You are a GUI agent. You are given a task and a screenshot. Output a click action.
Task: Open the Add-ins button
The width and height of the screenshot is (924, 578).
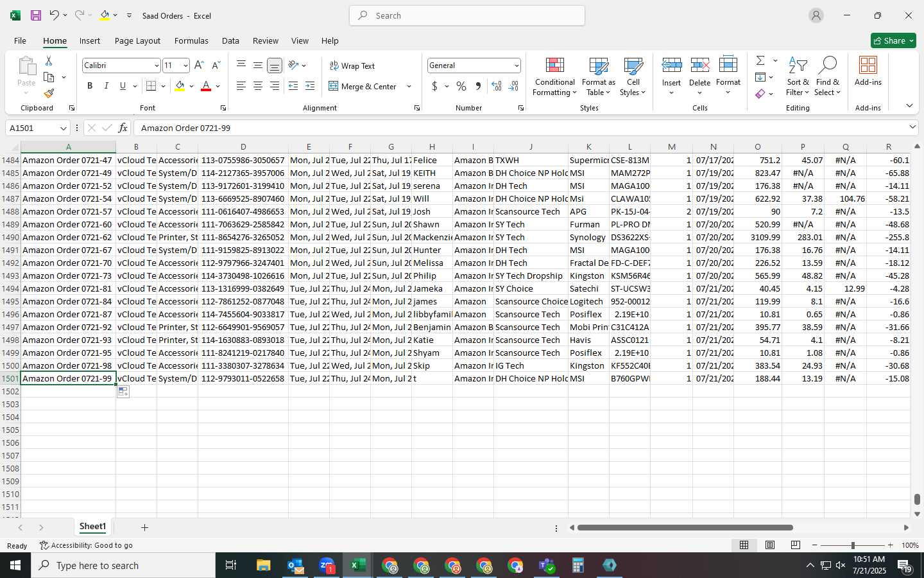[x=868, y=71]
